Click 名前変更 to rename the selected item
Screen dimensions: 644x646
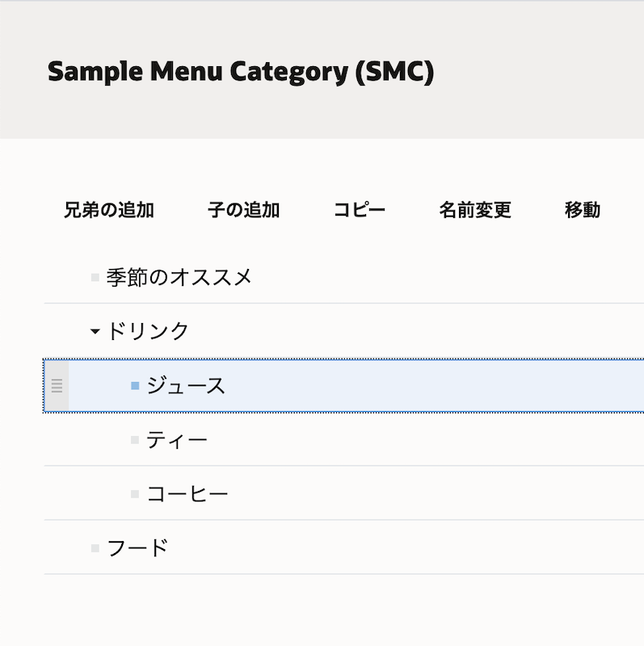pyautogui.click(x=475, y=210)
